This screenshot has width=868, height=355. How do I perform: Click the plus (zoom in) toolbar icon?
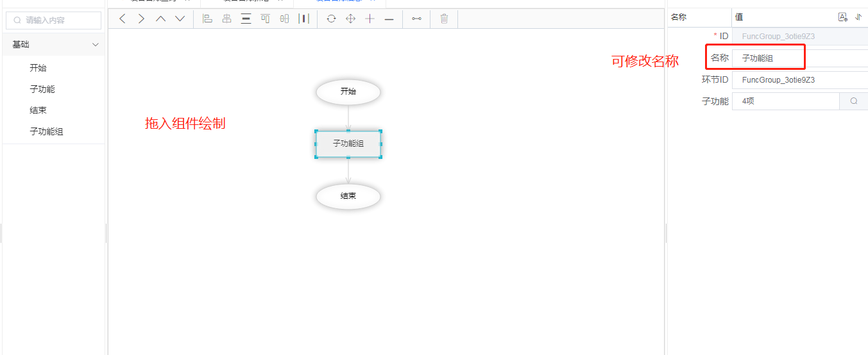point(370,19)
